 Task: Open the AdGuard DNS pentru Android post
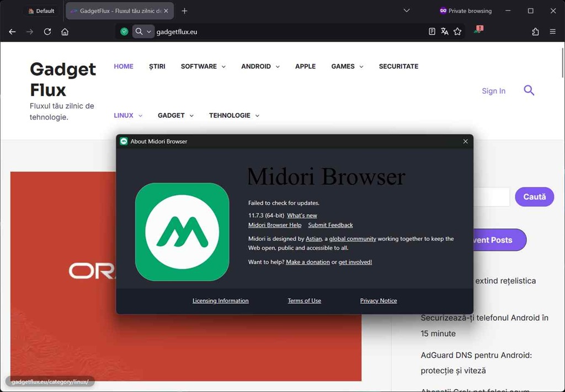[476, 363]
